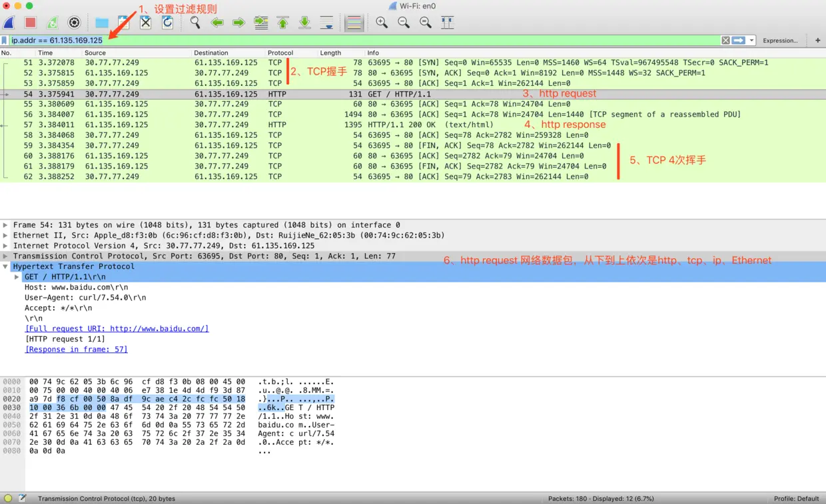Select packet 51 with the SYN flag
Screen dimensions: 826x504
[x=413, y=63]
